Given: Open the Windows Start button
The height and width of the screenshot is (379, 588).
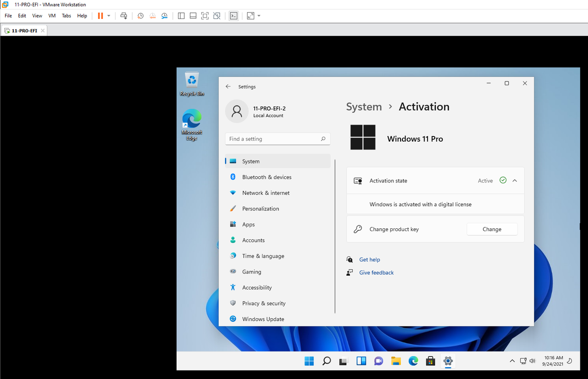Looking at the screenshot, I should tap(309, 361).
